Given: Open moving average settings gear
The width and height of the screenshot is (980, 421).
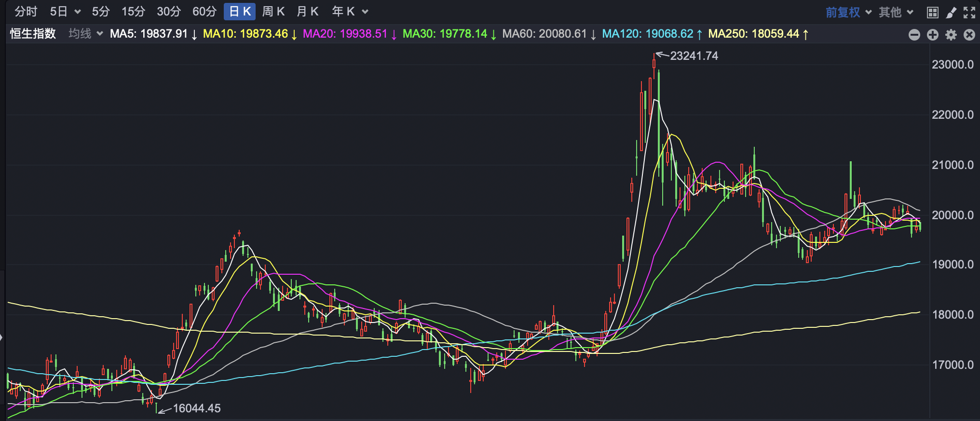Looking at the screenshot, I should 951,35.
